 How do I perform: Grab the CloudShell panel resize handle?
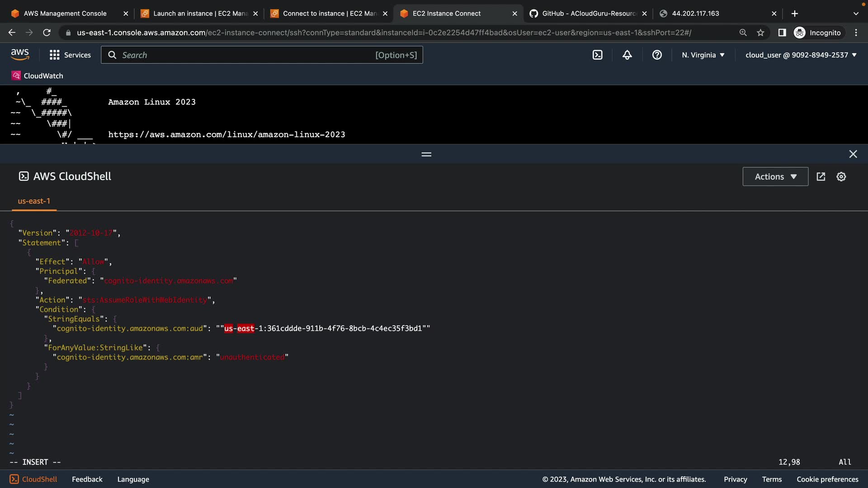point(426,155)
